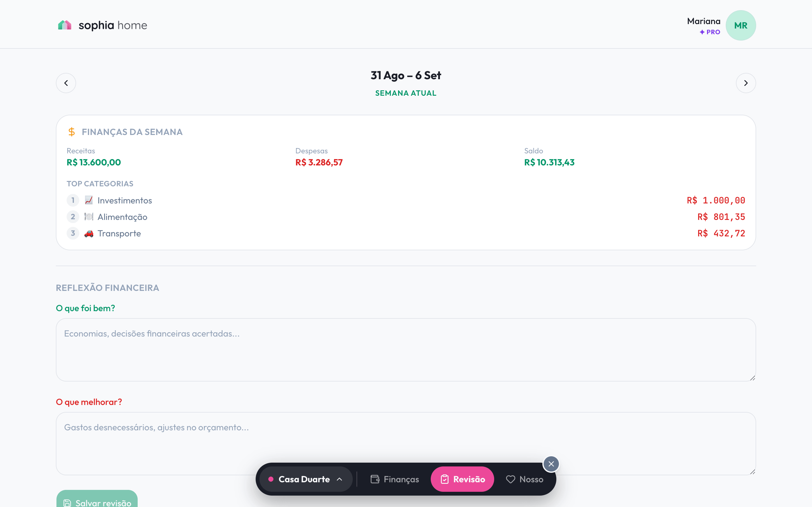Click the save disk icon on Salvar revisão
Image resolution: width=812 pixels, height=507 pixels.
point(67,503)
